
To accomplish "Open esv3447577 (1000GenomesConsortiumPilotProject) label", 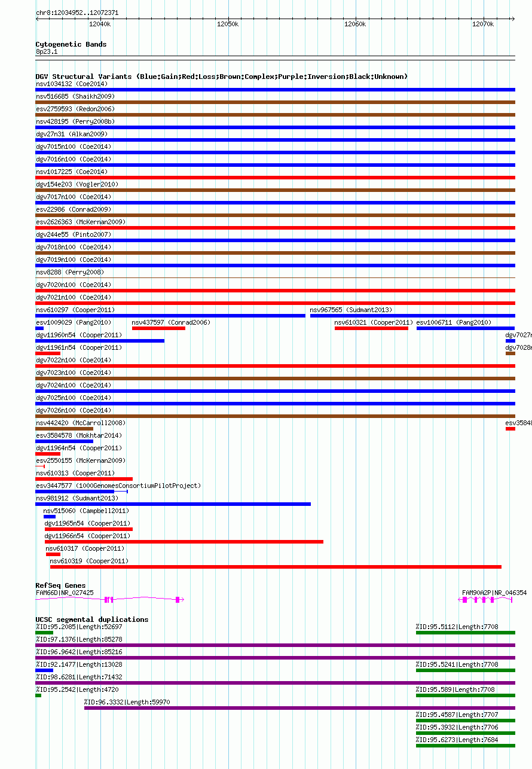I will pos(118,486).
